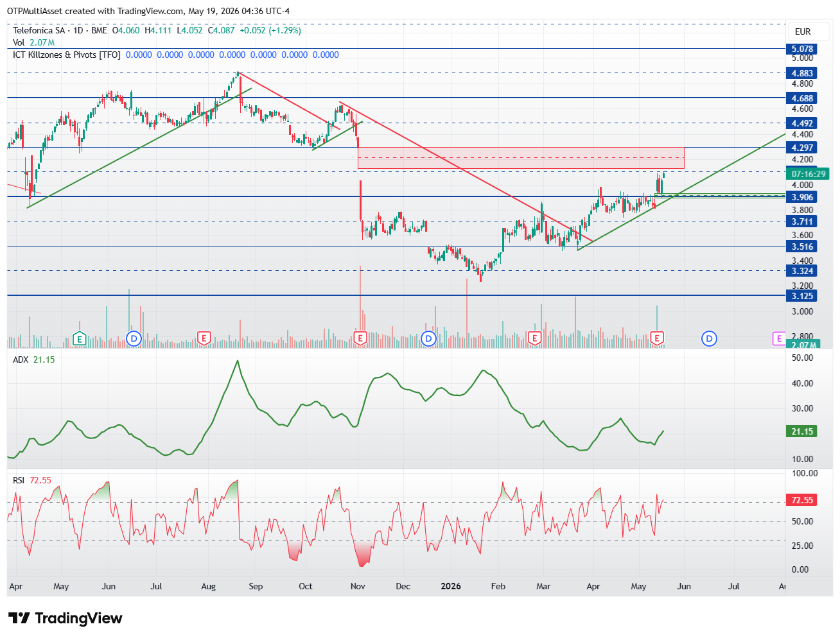Click the 4.297 price level label
840x640 pixels.
coord(802,148)
